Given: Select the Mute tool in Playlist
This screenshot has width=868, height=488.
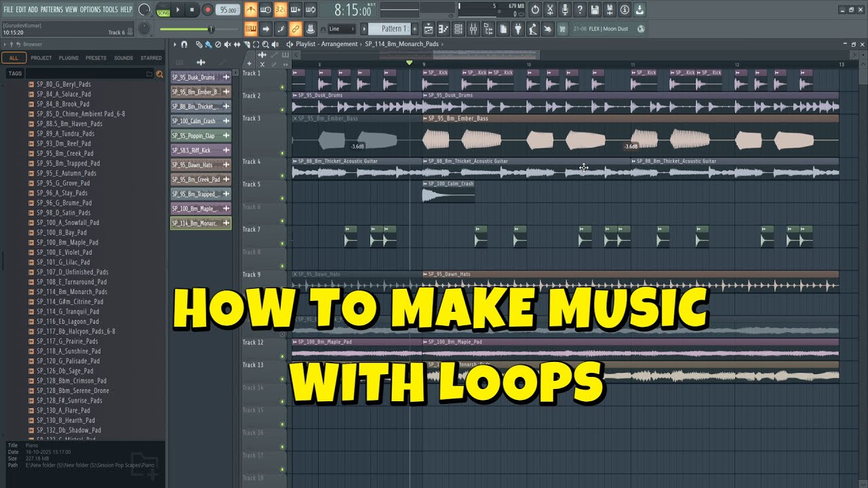Looking at the screenshot, I should pyautogui.click(x=227, y=44).
